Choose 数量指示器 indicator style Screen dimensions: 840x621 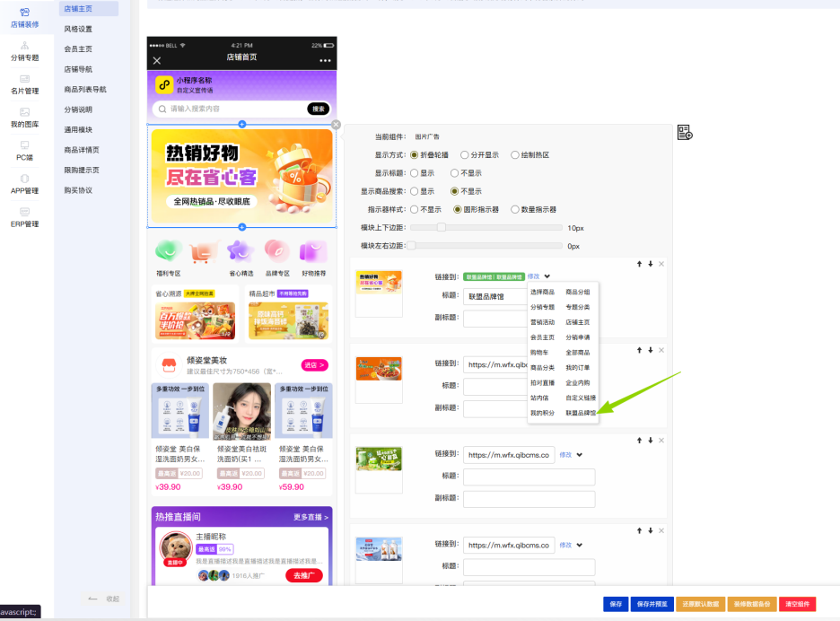coord(534,209)
